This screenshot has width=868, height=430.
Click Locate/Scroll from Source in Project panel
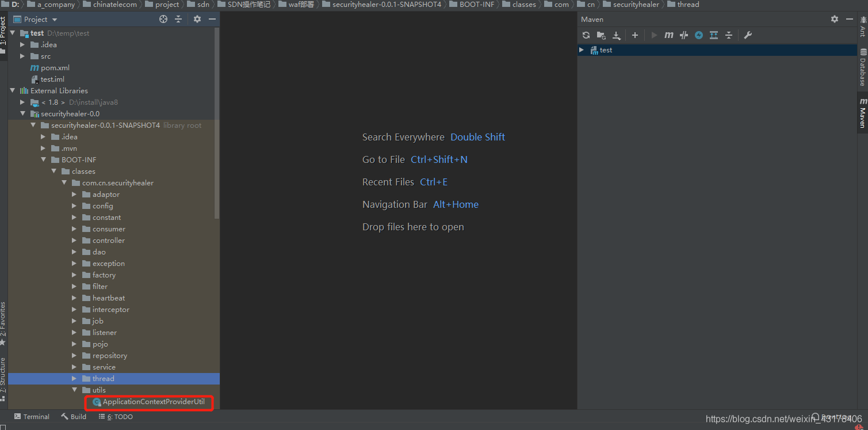coord(163,19)
